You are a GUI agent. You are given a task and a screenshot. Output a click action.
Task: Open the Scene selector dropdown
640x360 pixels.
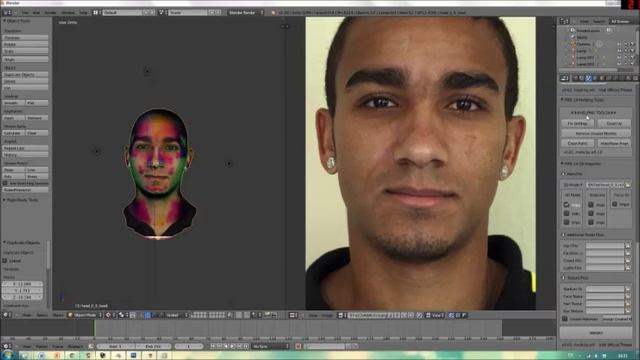pos(187,13)
